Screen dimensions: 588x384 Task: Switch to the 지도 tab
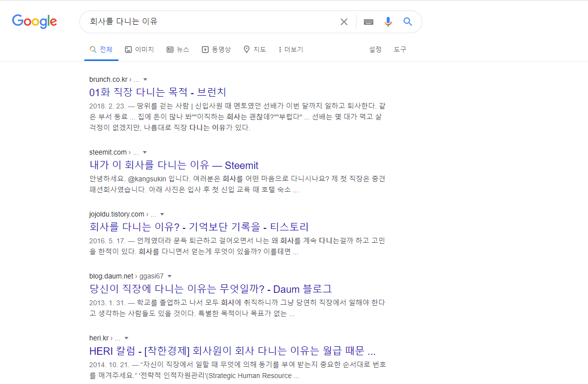(255, 50)
